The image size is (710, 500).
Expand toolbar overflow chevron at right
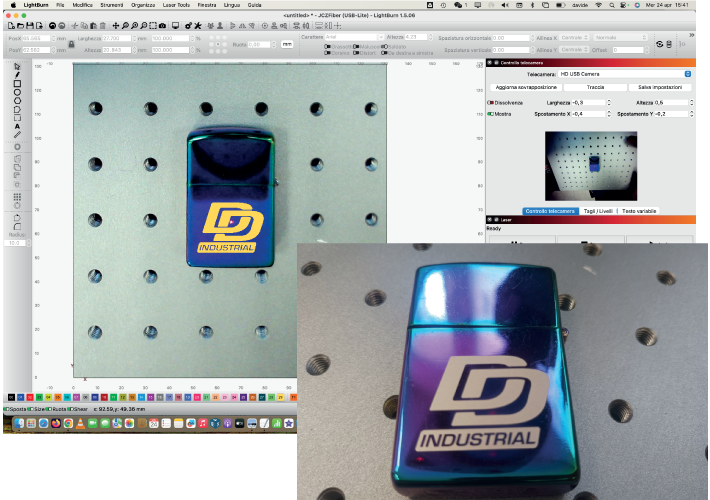click(x=691, y=35)
